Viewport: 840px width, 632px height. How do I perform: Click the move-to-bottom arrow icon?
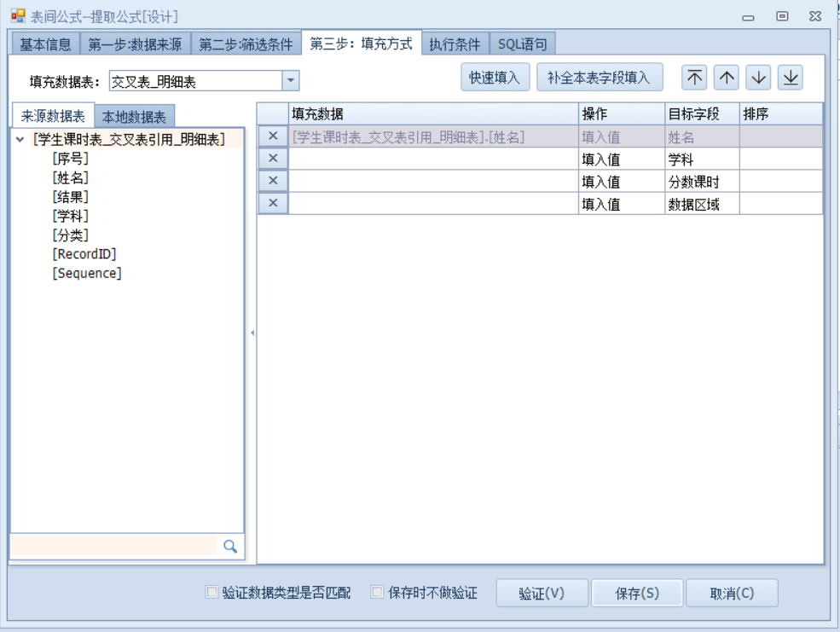coord(791,78)
